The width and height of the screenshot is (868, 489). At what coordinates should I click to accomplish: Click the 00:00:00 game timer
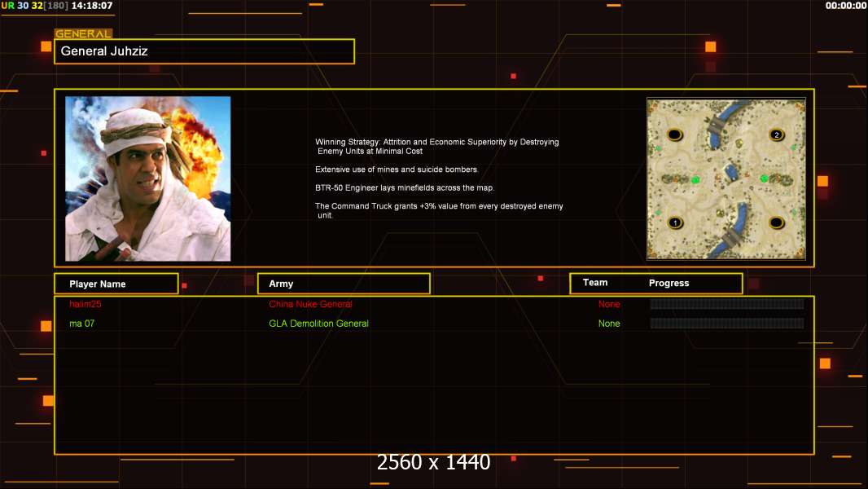(x=845, y=6)
